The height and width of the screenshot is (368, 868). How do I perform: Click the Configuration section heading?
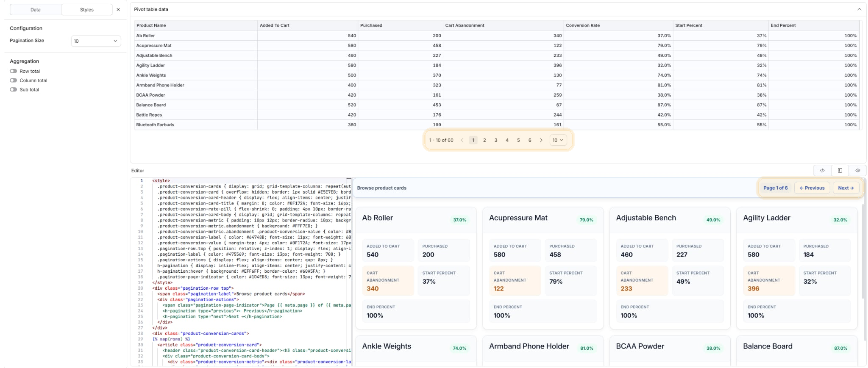[x=26, y=28]
